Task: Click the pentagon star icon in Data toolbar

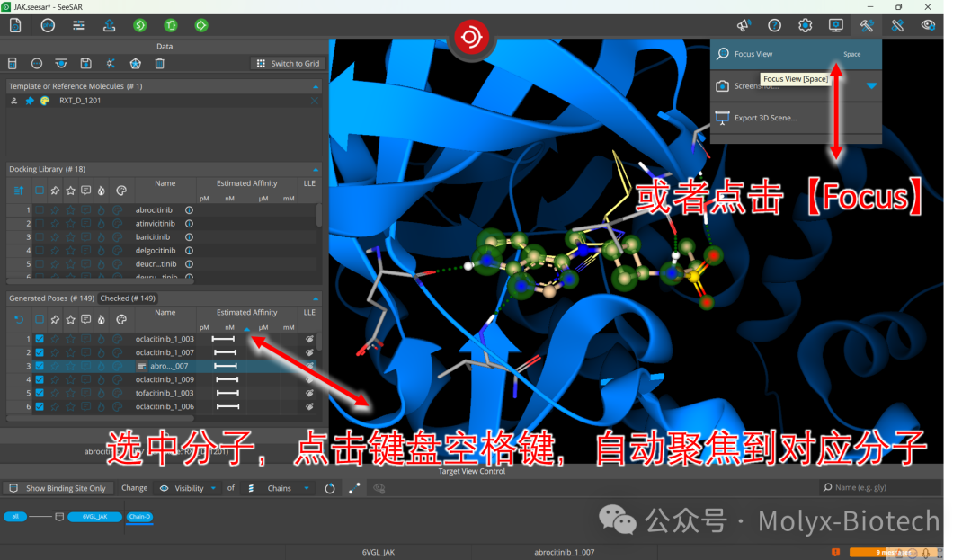Action: click(135, 63)
